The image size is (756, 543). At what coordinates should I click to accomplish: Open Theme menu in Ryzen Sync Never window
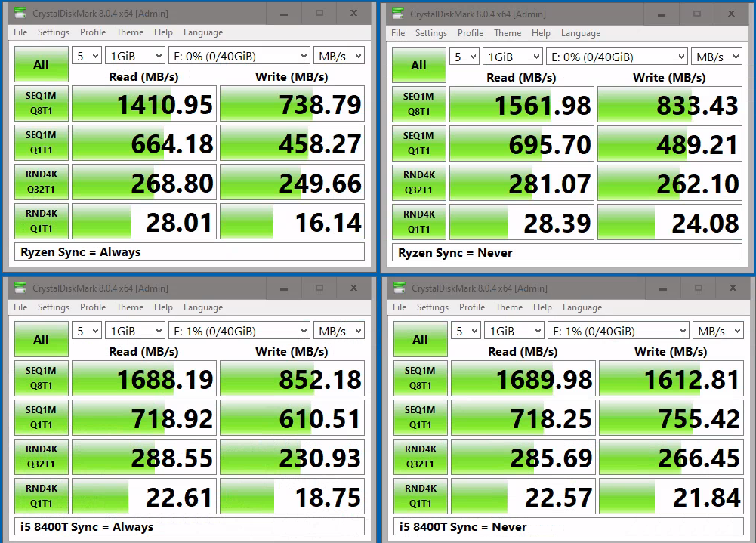click(508, 33)
